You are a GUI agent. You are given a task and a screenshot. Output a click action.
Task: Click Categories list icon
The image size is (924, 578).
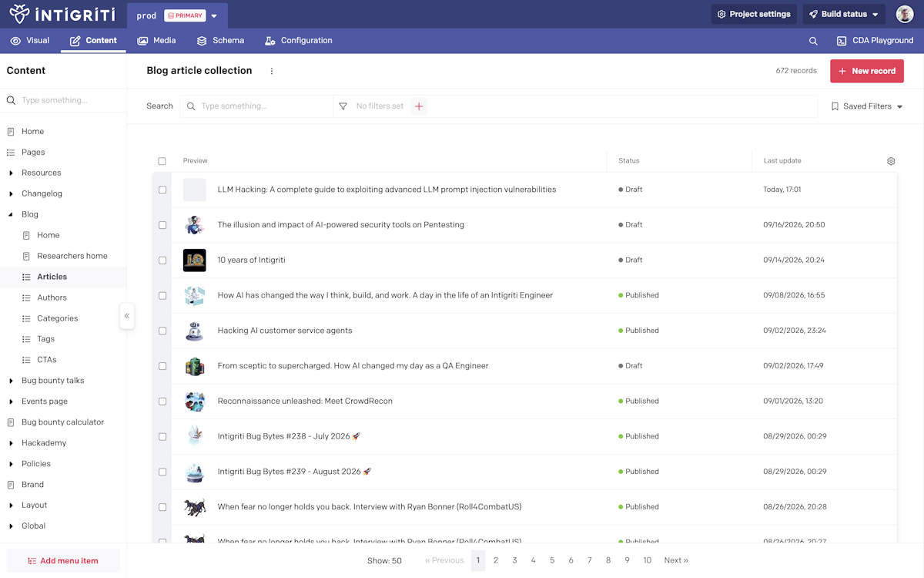click(26, 318)
